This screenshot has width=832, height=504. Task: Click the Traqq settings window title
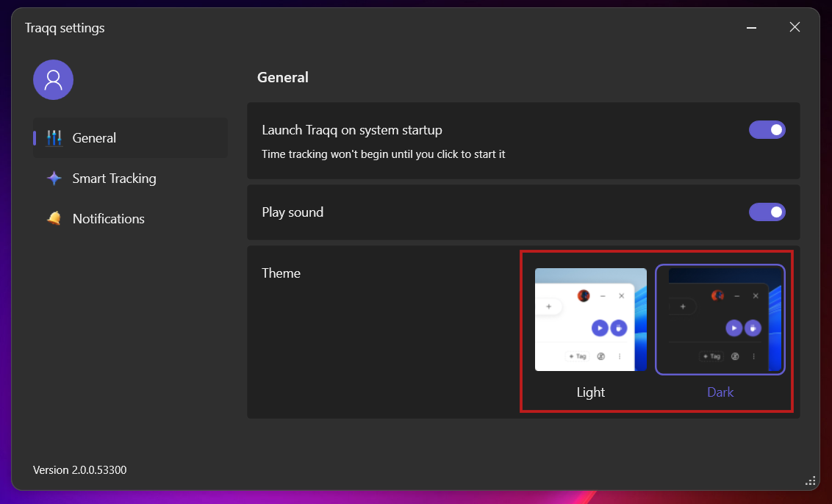point(65,28)
